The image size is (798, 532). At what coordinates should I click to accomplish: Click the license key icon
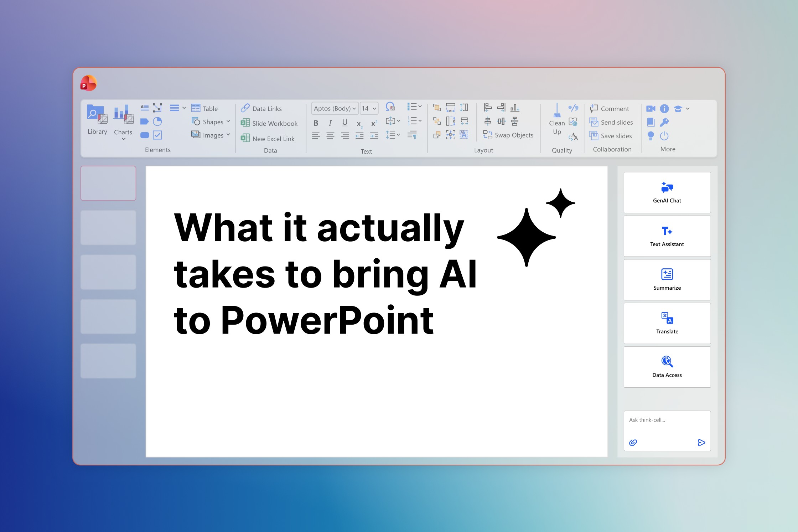664,122
